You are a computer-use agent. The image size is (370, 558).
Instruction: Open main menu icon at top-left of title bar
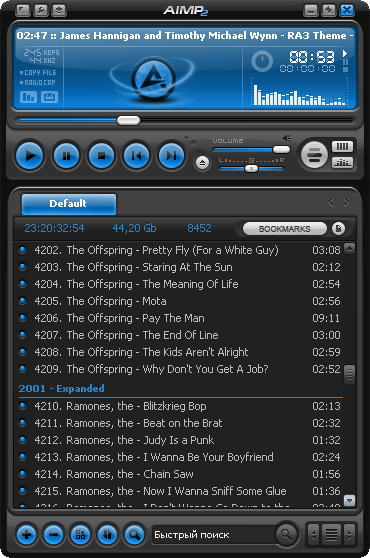(x=23, y=10)
